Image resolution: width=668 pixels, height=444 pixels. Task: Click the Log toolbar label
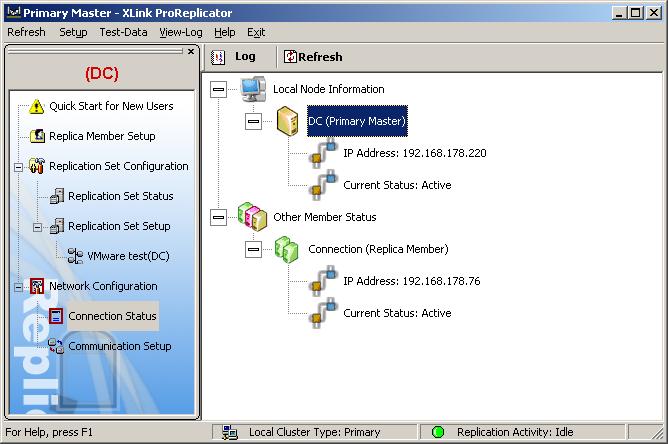tap(245, 56)
